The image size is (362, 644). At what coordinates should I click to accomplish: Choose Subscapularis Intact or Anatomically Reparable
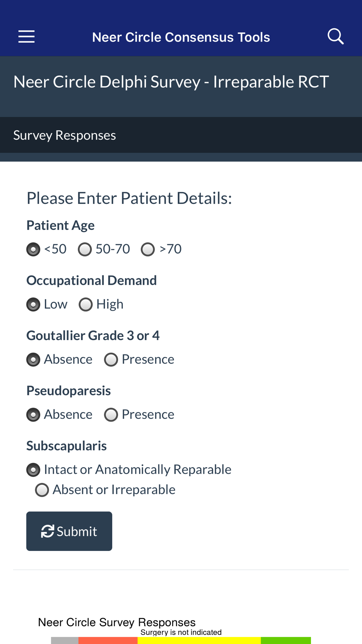coord(33,469)
